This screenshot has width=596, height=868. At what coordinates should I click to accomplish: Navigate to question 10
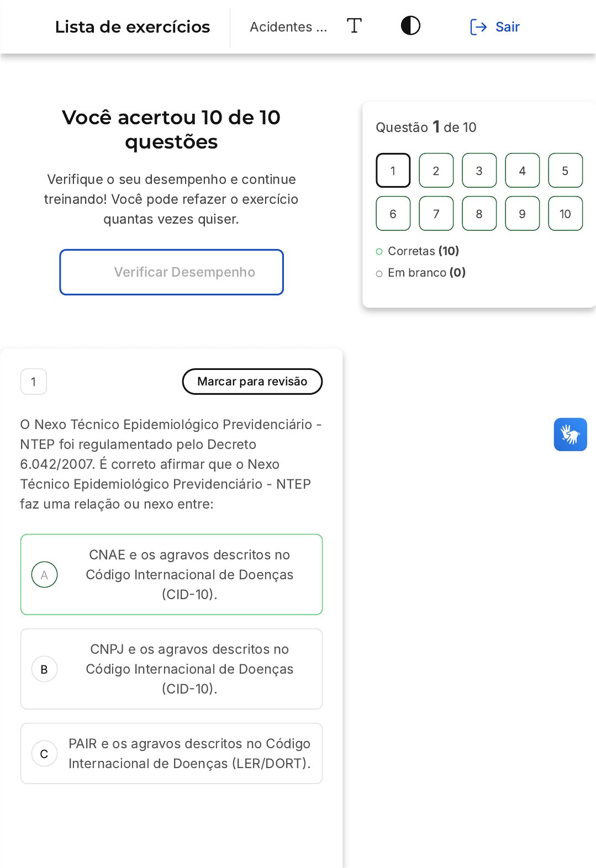[x=565, y=214]
